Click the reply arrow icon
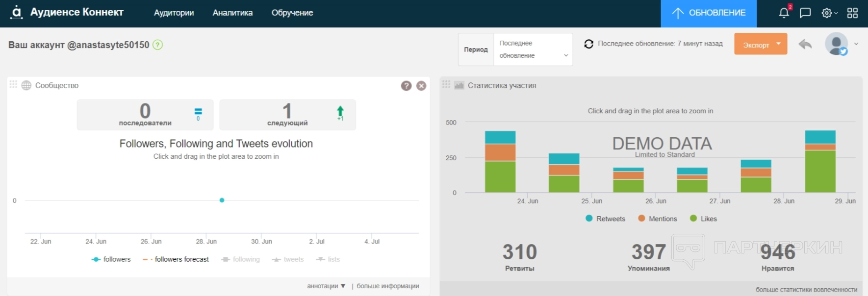 coord(805,45)
